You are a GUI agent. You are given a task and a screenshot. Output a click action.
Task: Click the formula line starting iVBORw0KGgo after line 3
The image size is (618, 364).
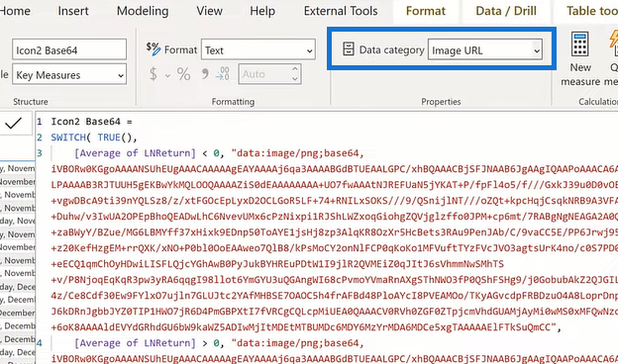[x=334, y=169]
